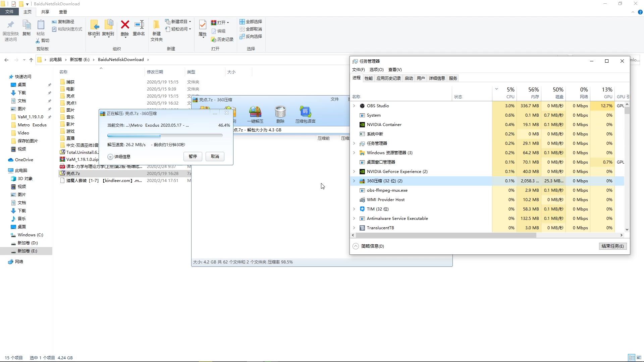Viewport: 644px width, 362px height.
Task: Click the Archive language (压缩包语言) icon
Action: [305, 112]
